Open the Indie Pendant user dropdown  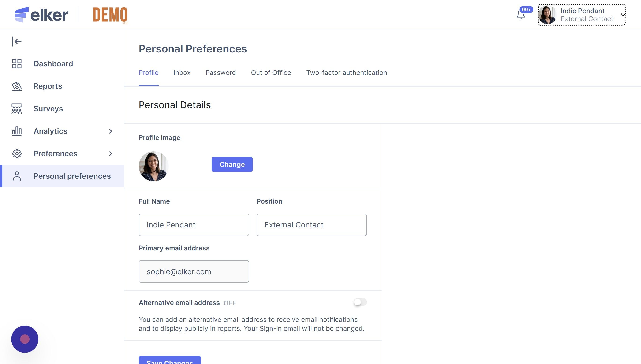(x=581, y=15)
